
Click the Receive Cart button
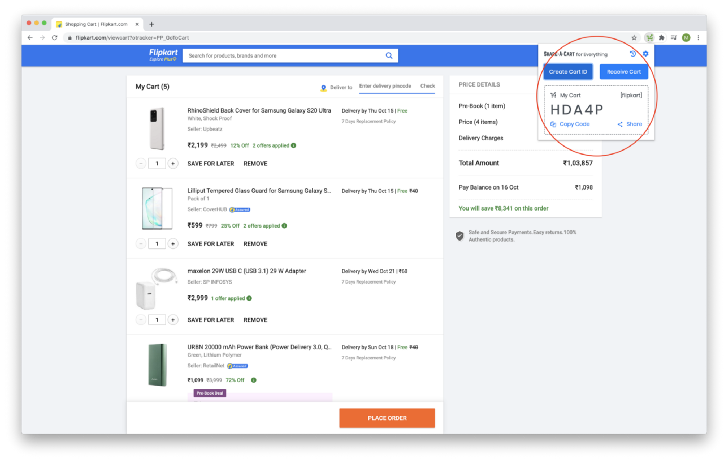click(624, 72)
